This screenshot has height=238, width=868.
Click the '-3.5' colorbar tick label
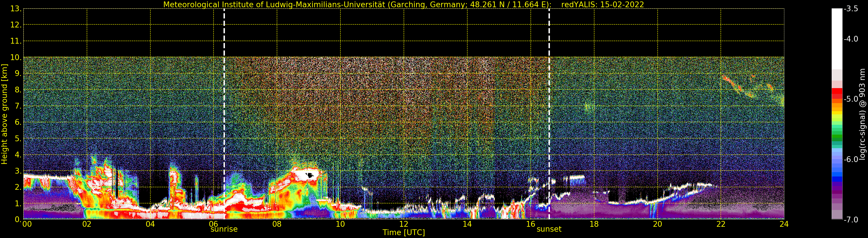click(x=851, y=9)
